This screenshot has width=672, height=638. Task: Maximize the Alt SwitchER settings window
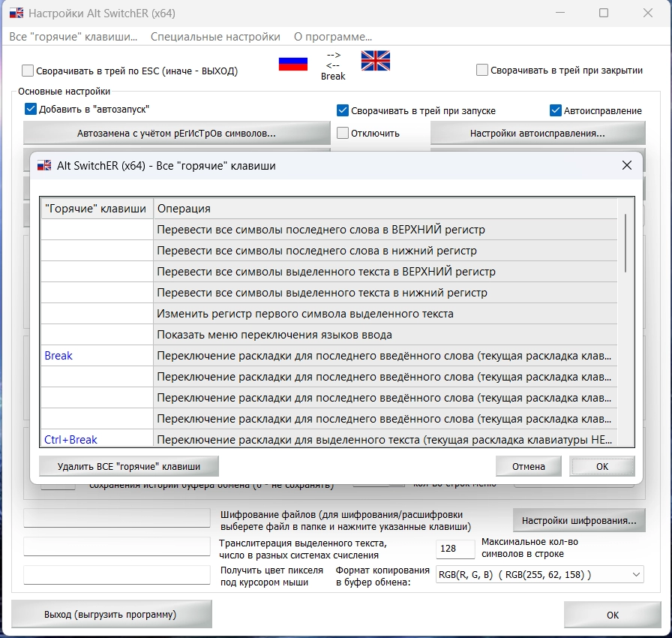(604, 13)
